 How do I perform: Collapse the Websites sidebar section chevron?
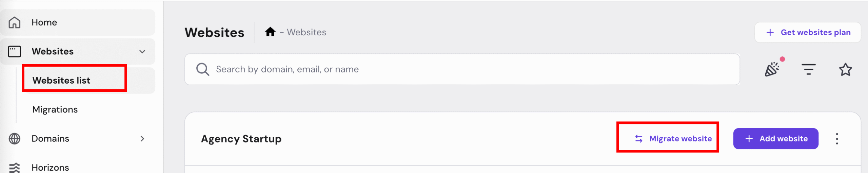coord(142,52)
